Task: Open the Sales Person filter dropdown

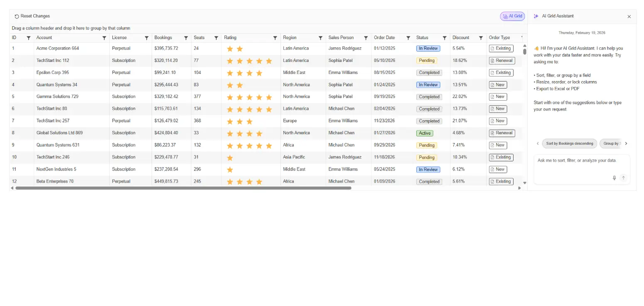Action: point(366,38)
